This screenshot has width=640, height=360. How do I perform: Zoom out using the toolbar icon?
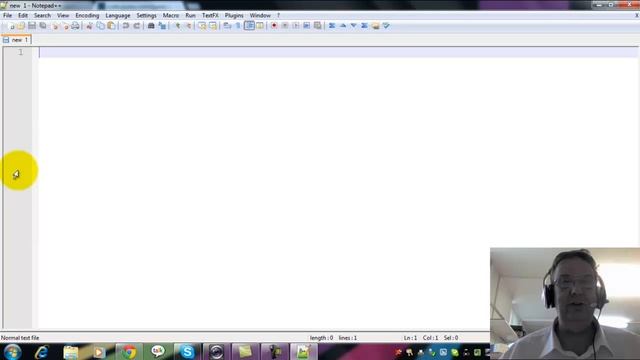point(188,26)
